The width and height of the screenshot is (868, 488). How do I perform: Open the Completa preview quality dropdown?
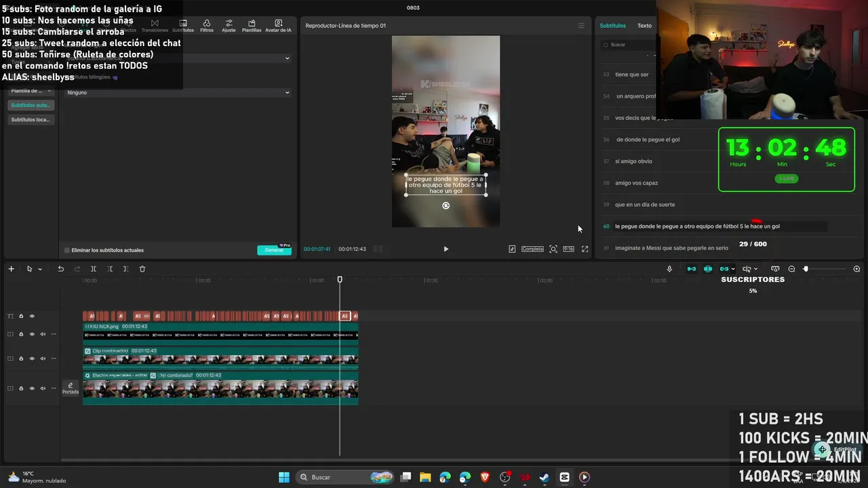tap(532, 249)
